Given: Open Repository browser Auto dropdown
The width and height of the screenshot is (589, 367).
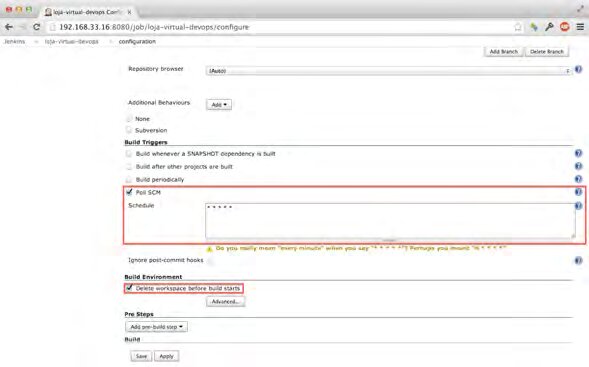Looking at the screenshot, I should click(x=388, y=71).
